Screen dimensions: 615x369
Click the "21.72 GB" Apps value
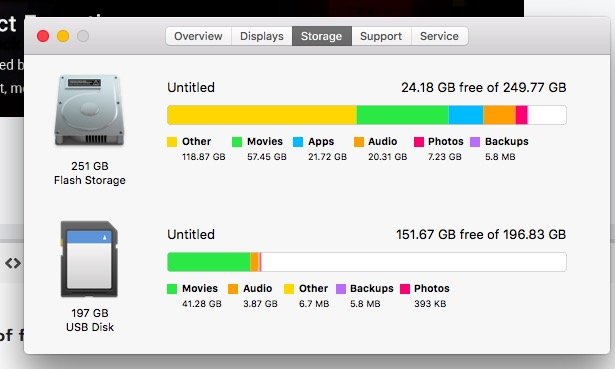pyautogui.click(x=328, y=157)
